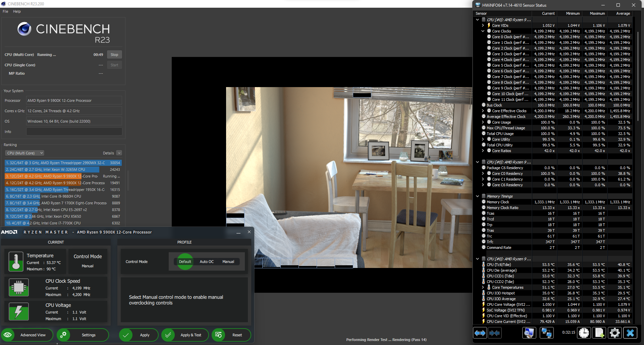Expand the Core C0 Residency row
Image resolution: width=644 pixels, height=345 pixels.
click(483, 174)
